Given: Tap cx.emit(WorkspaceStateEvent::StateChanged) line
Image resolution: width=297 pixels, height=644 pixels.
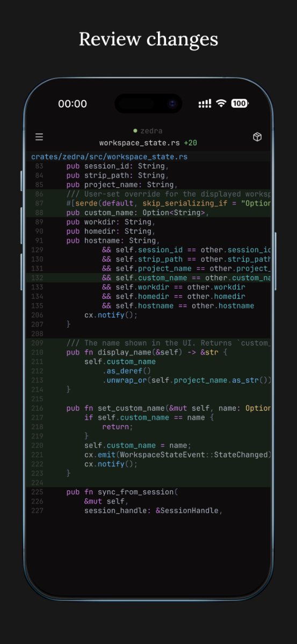Looking at the screenshot, I should tap(178, 455).
